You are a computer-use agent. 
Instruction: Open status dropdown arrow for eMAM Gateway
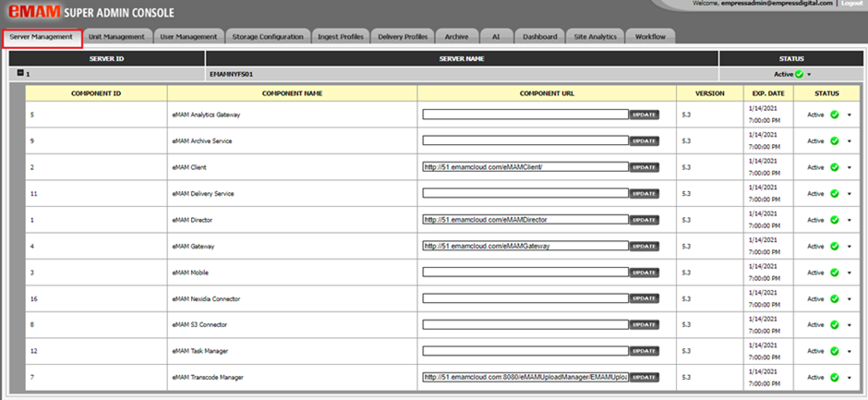[850, 247]
